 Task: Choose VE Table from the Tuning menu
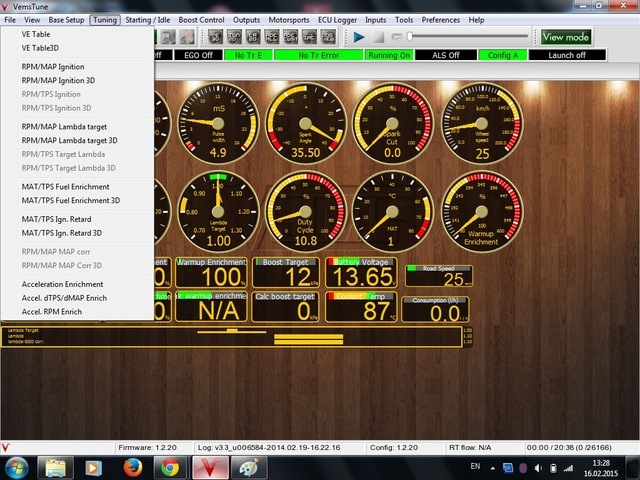(78, 34)
